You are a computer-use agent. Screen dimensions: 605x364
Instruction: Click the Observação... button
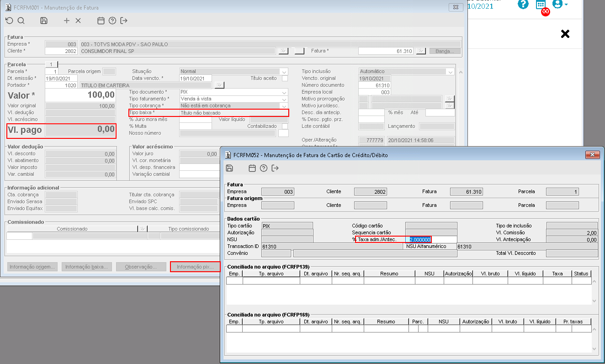point(141,267)
